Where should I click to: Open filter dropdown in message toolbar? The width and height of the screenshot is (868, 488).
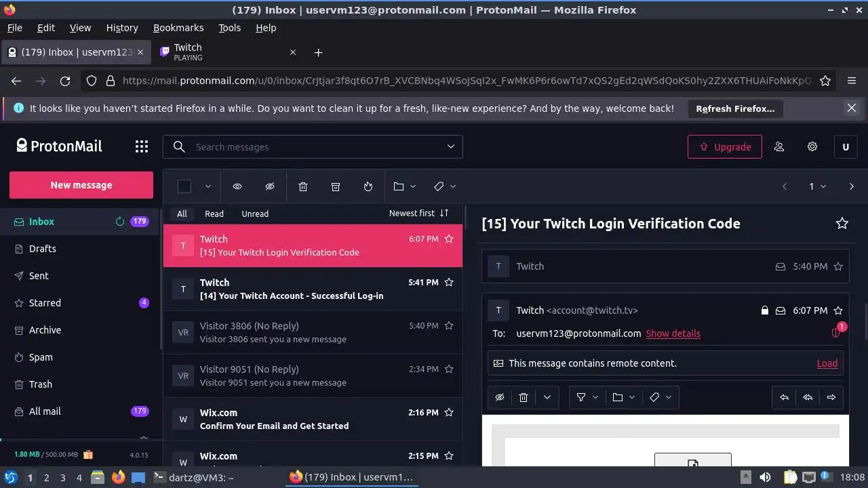point(587,397)
